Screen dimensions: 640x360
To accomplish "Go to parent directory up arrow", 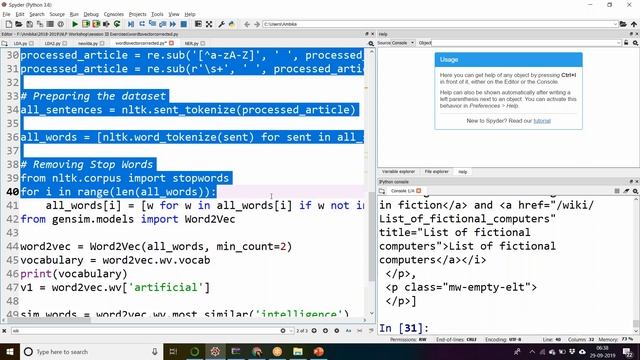I will pyautogui.click(x=634, y=24).
